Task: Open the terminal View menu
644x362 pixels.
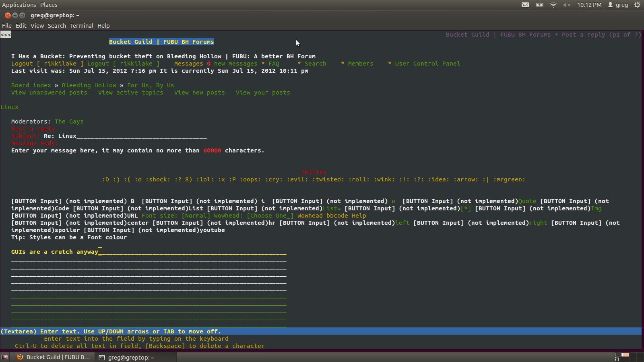Action: coord(37,26)
